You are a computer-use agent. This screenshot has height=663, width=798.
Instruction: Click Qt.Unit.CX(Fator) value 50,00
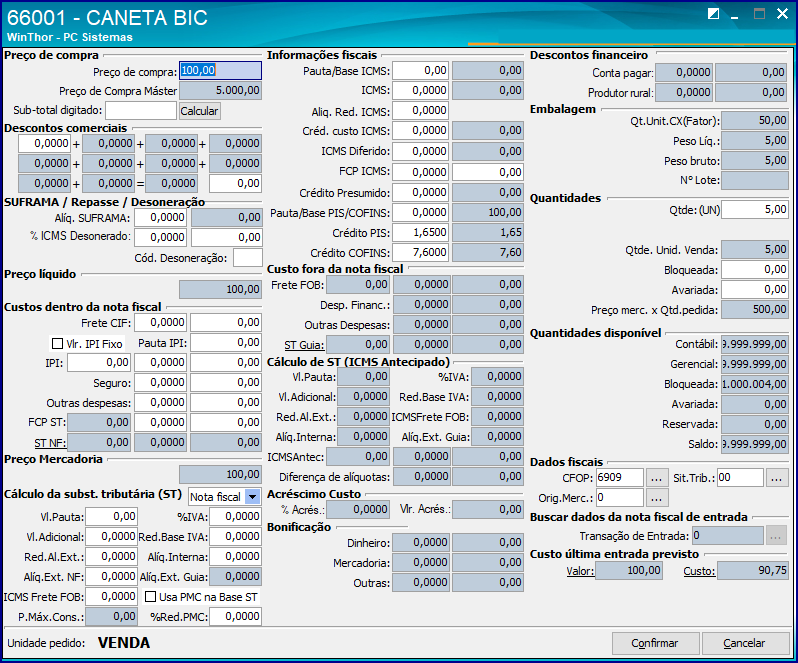755,121
